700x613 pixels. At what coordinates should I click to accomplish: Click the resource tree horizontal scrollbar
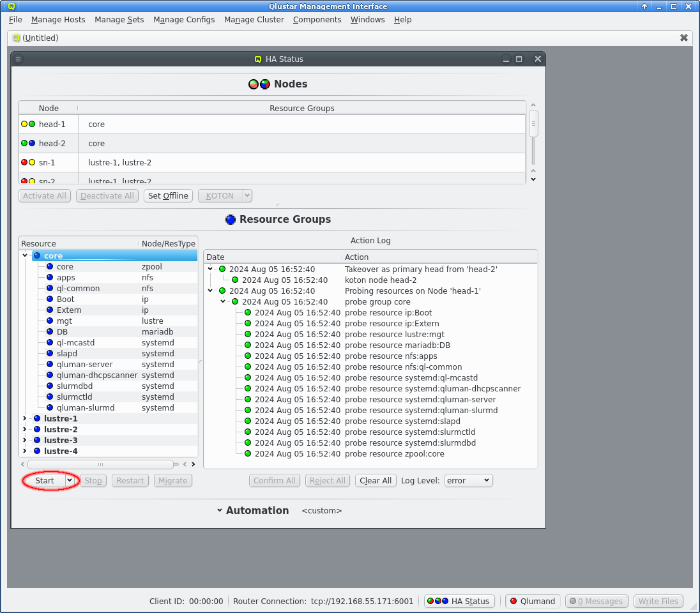point(100,464)
